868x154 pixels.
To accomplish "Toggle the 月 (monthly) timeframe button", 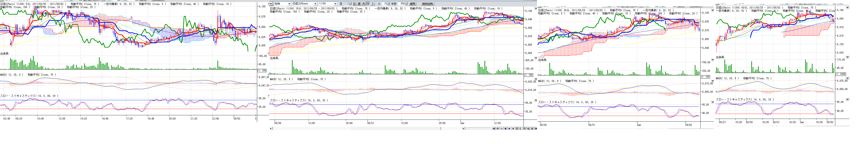I will pyautogui.click(x=363, y=4).
